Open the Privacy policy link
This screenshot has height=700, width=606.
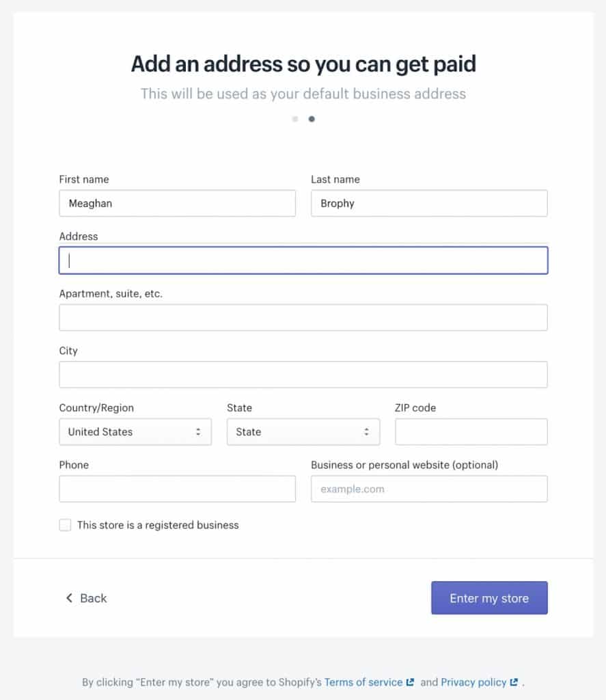(473, 682)
